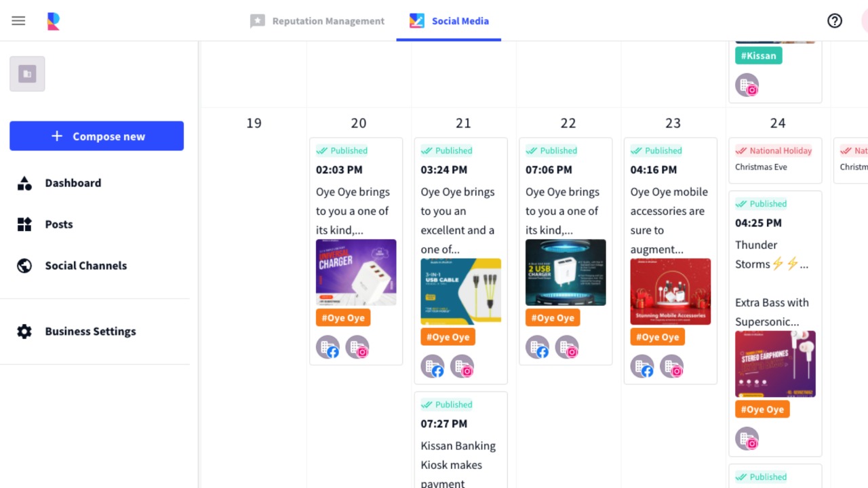Click the app logo in header
The width and height of the screenshot is (868, 488).
click(54, 21)
